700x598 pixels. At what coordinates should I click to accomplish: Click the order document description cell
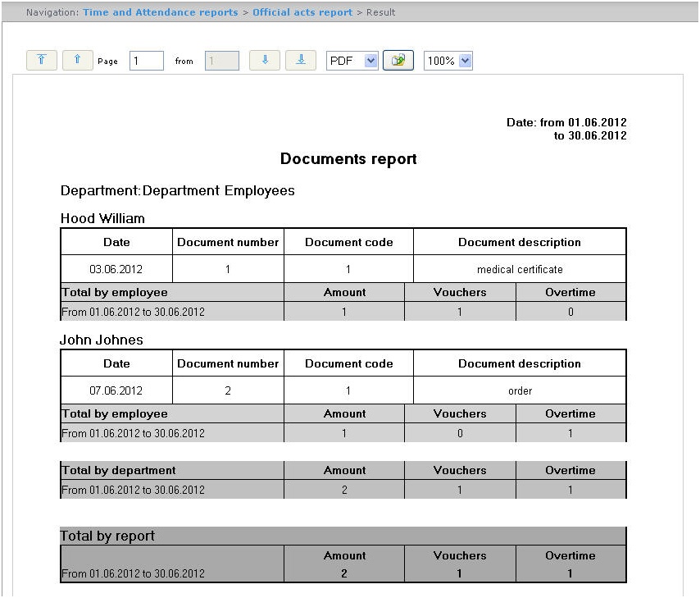click(520, 390)
